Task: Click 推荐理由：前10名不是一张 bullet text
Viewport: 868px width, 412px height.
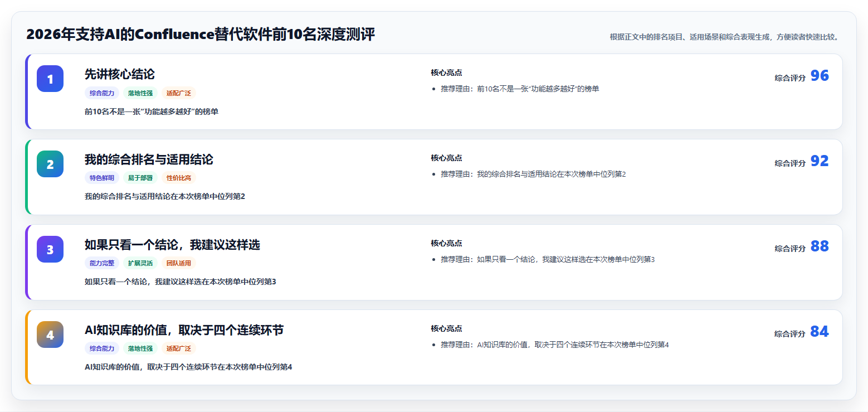Action: click(x=520, y=89)
